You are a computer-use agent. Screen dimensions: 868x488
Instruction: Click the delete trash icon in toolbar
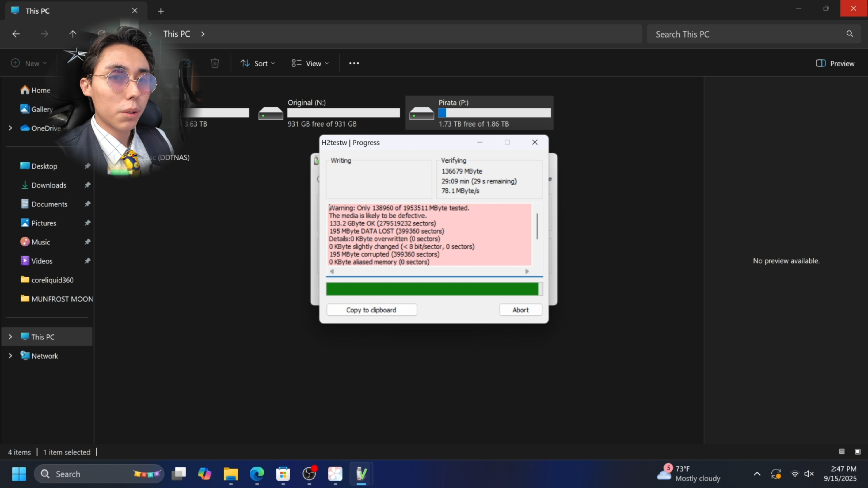(x=215, y=63)
